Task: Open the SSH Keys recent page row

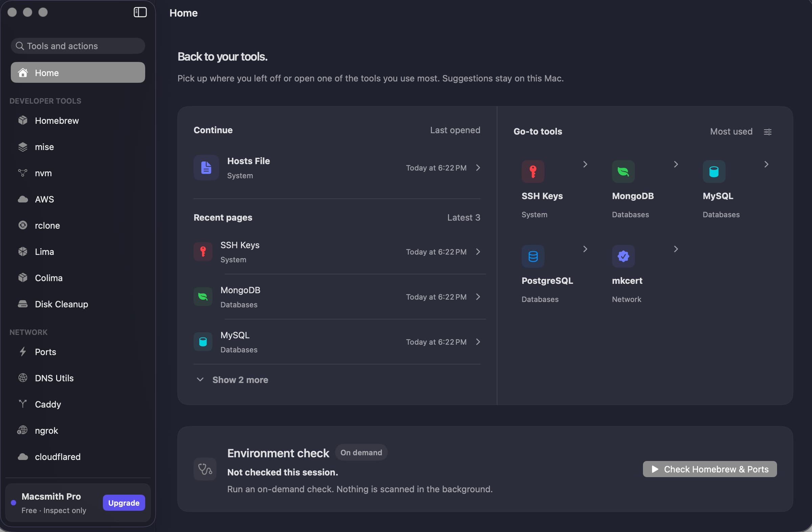Action: click(337, 252)
